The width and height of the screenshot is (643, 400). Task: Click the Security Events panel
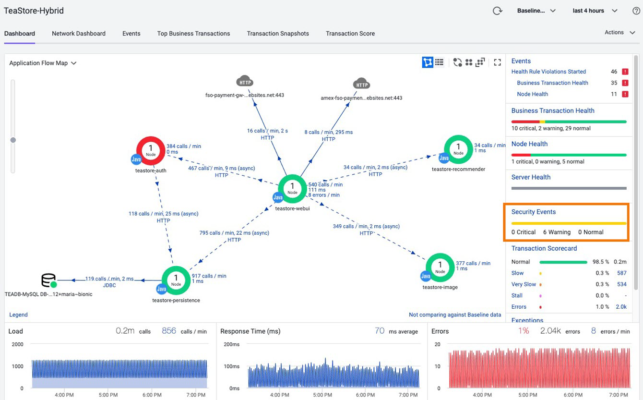pos(566,222)
